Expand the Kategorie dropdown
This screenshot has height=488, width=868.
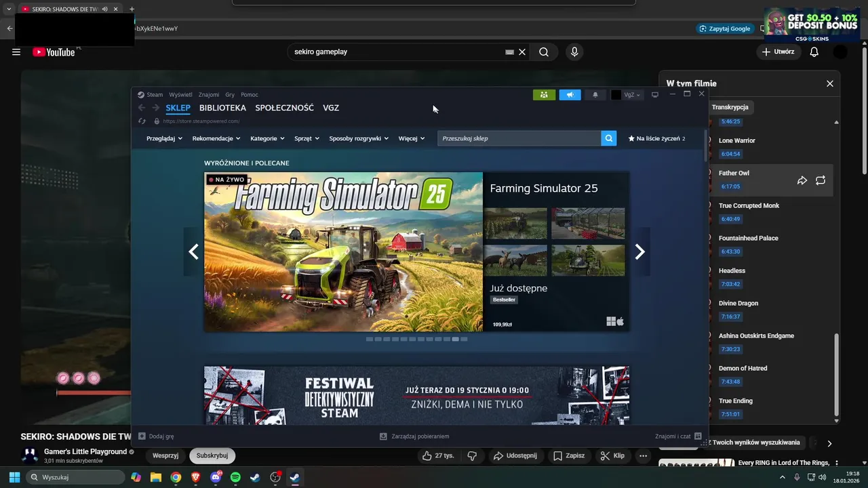pyautogui.click(x=267, y=138)
